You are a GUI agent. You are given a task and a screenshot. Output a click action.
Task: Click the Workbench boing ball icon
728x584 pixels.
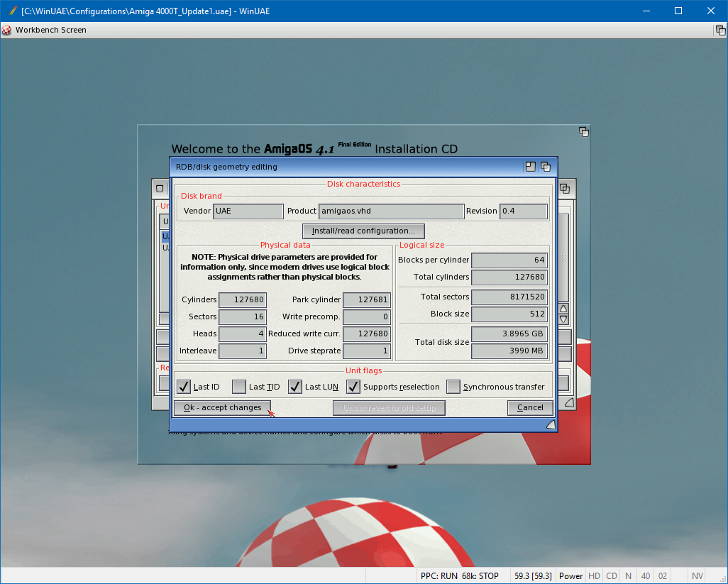(7, 30)
